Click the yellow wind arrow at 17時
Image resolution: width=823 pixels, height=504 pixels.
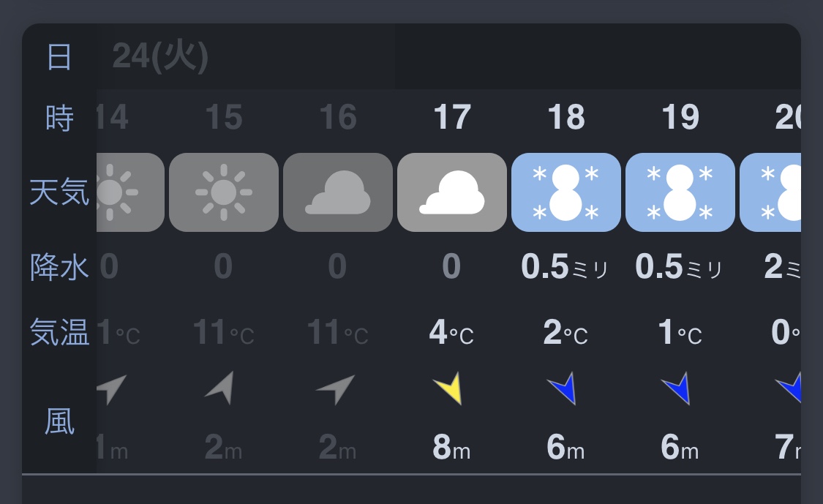coord(448,388)
